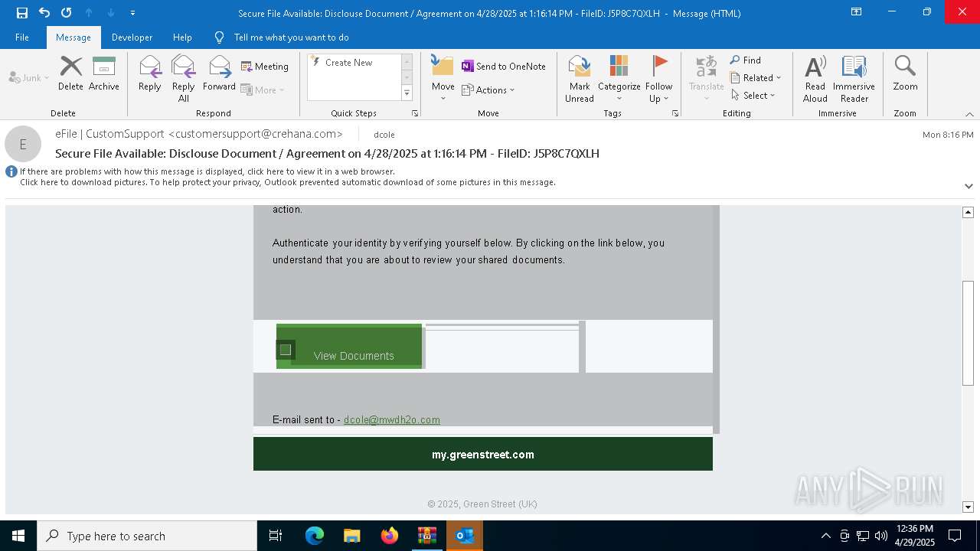Image resolution: width=980 pixels, height=551 pixels.
Task: Collapse the ribbon
Action: pos(969,114)
